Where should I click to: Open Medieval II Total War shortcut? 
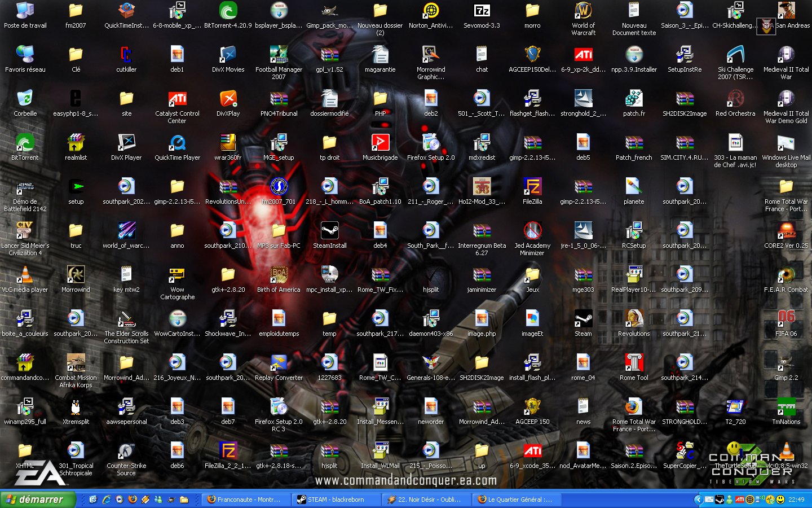(x=787, y=63)
